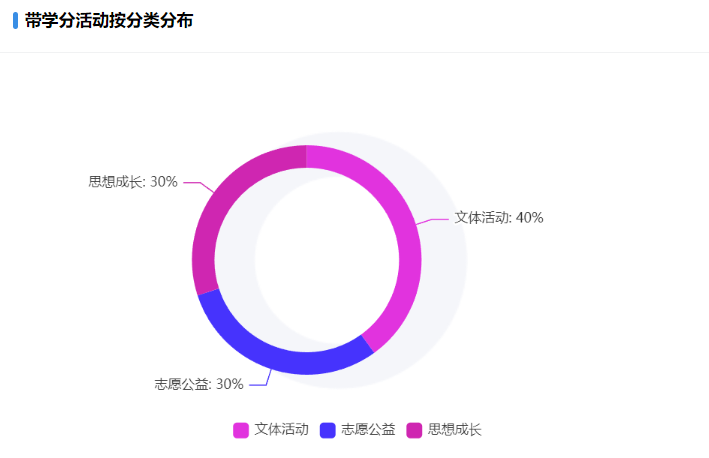Click the 带学分活动按分类分布 title
This screenshot has width=709, height=458.
click(109, 21)
